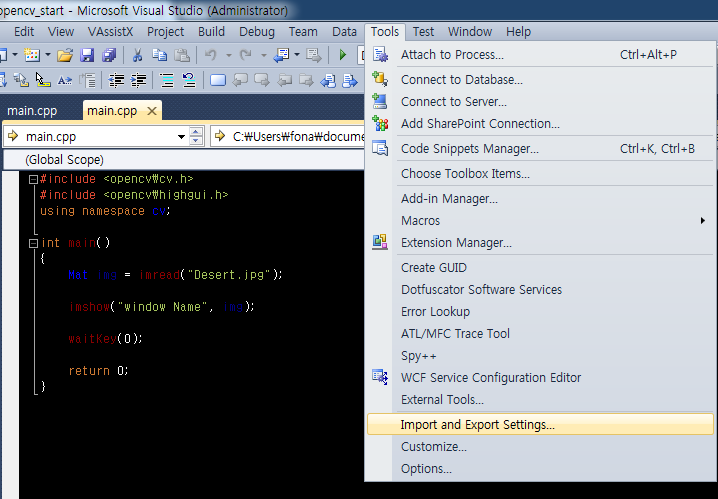Click Display Parameter Info icon
The height and width of the screenshot is (499, 718).
[21, 81]
